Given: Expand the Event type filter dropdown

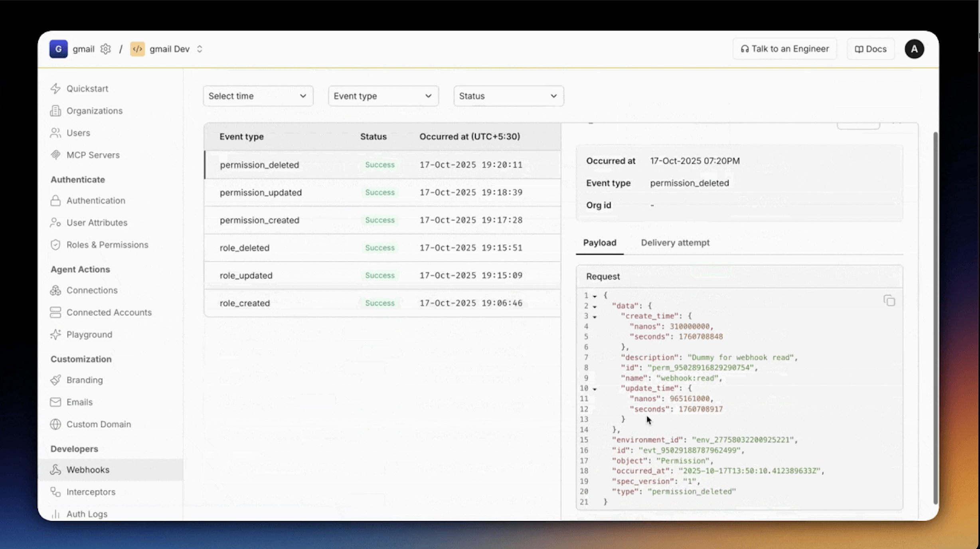Looking at the screenshot, I should (x=383, y=96).
